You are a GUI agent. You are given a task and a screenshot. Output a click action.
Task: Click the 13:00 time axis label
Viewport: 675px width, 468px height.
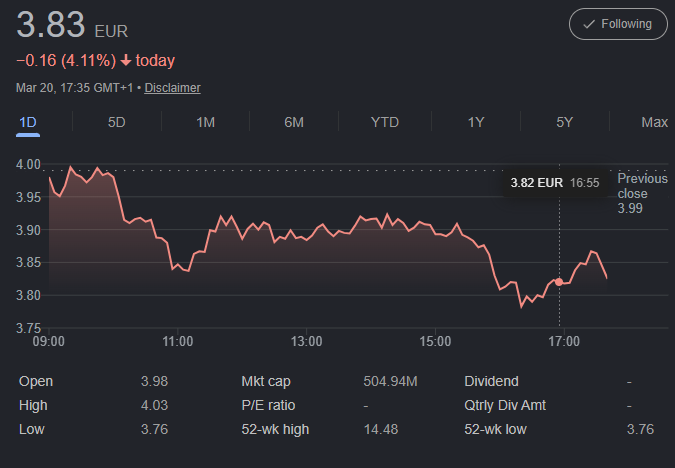point(306,341)
